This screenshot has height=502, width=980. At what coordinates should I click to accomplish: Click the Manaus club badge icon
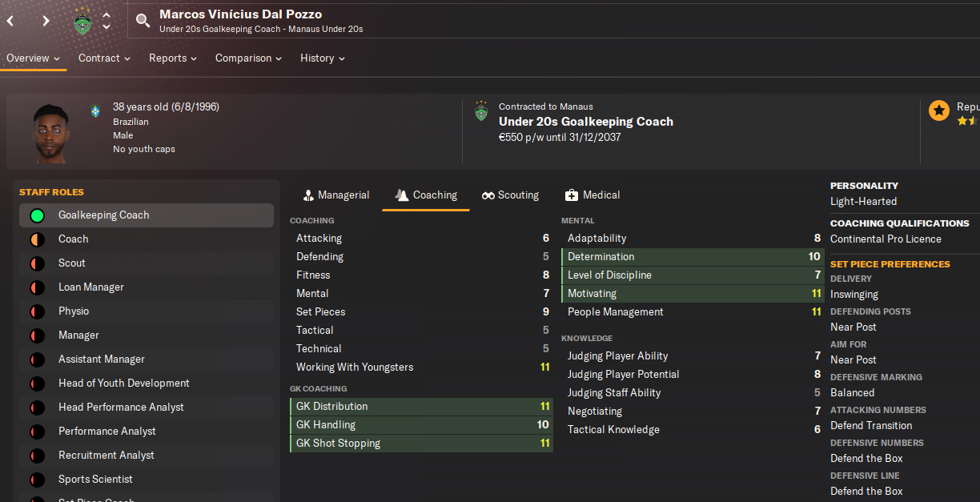(83, 21)
